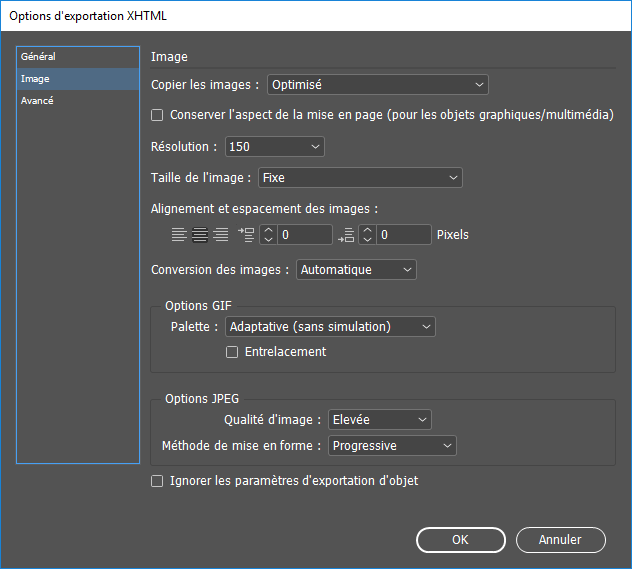This screenshot has width=632, height=569.
Task: Open the Taille de l'image dropdown
Action: click(360, 178)
